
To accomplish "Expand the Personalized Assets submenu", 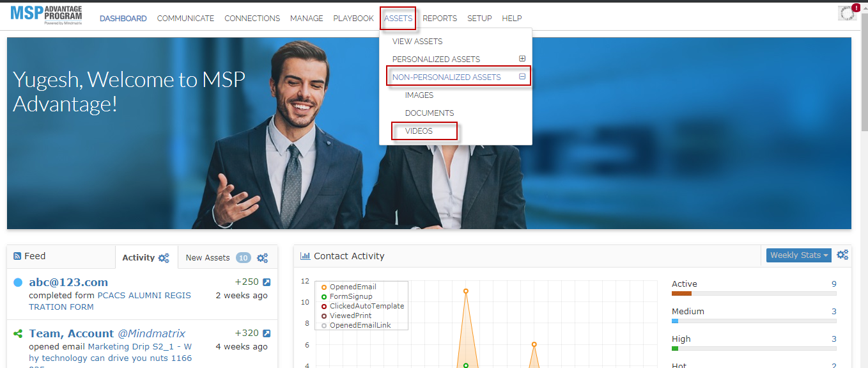I will point(522,59).
